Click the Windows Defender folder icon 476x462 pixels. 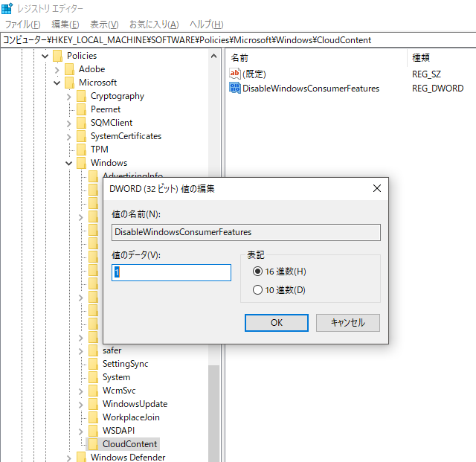81,457
